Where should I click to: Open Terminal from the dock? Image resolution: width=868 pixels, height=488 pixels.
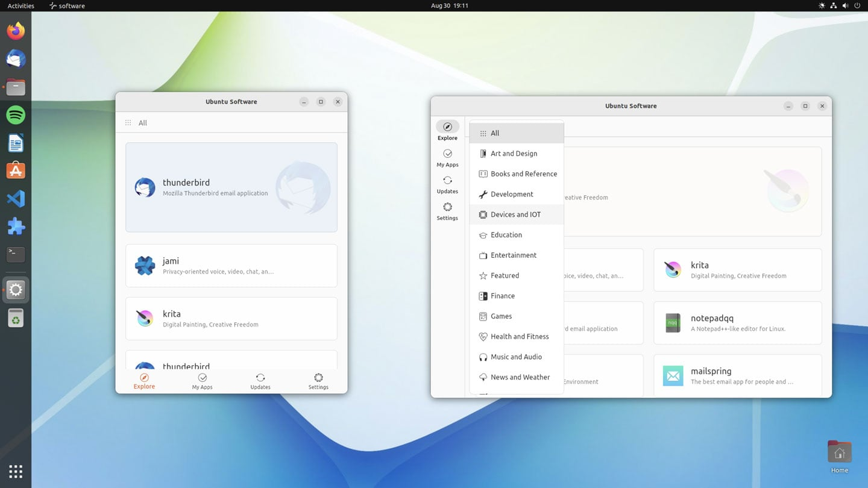(16, 254)
